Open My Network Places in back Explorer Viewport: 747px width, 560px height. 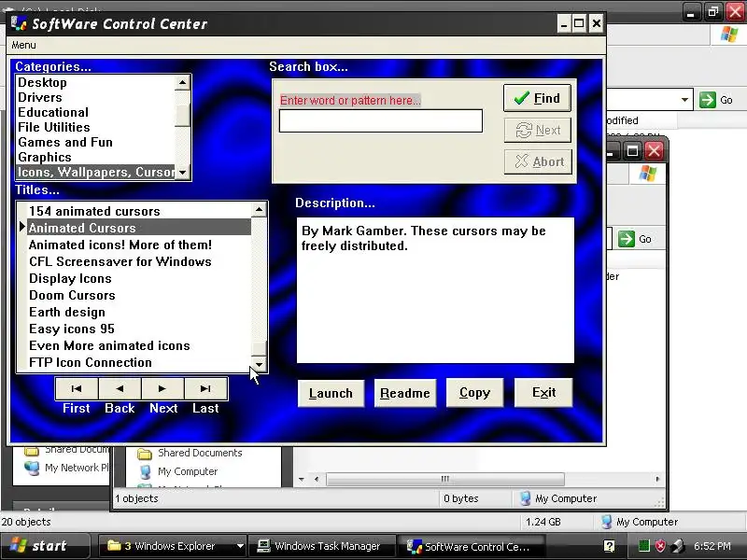67,468
